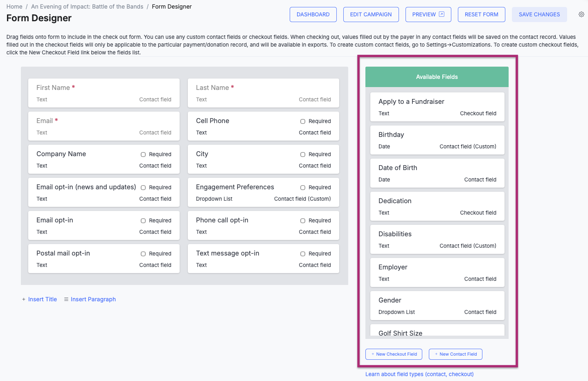588x381 pixels.
Task: Open the Battle of the Bands breadcrumb
Action: (87, 7)
